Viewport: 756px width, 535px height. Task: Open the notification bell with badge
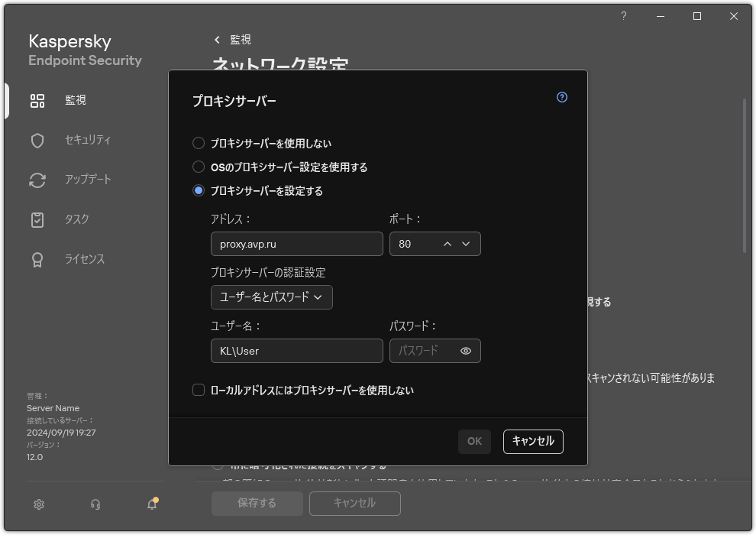151,504
